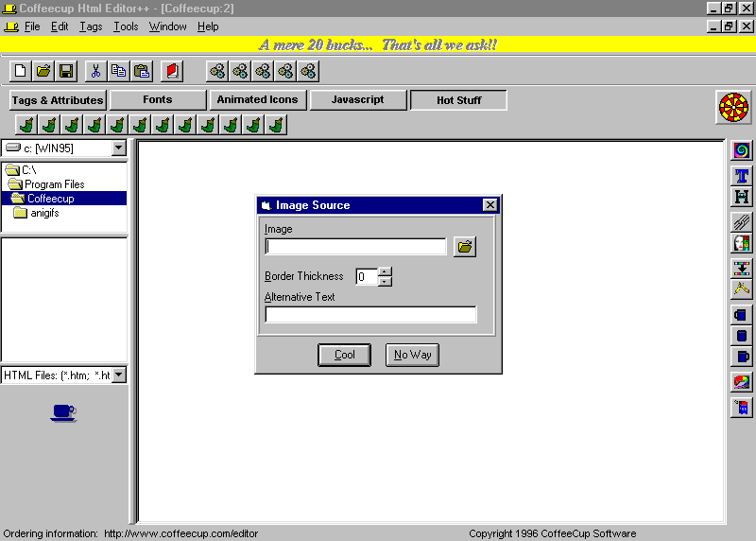
Task: Click the last gears toolbar button
Action: click(x=308, y=71)
